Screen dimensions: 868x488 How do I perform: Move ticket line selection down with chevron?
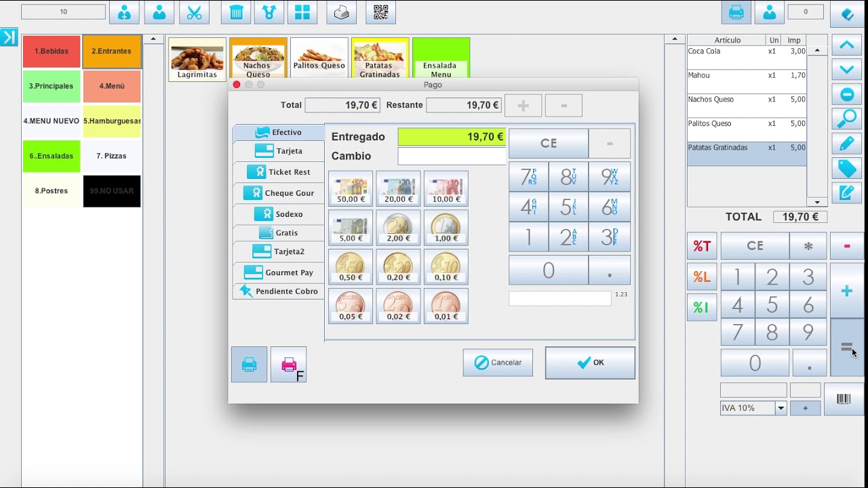tap(847, 69)
